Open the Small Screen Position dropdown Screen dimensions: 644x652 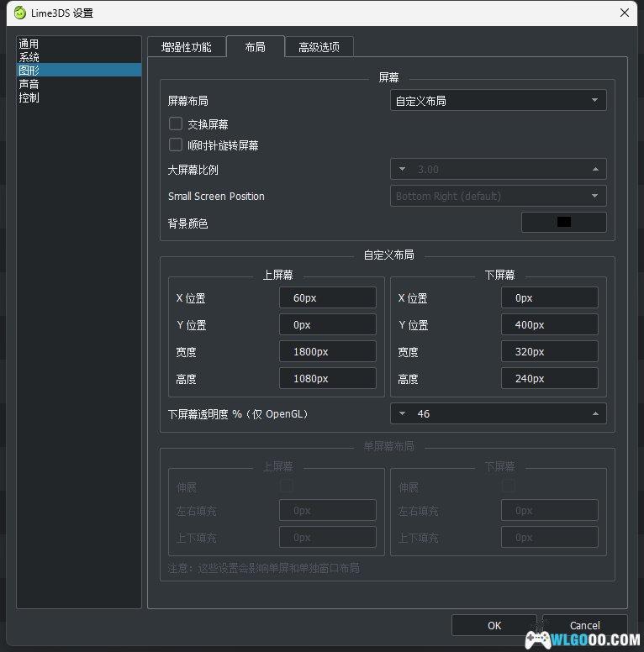(498, 196)
